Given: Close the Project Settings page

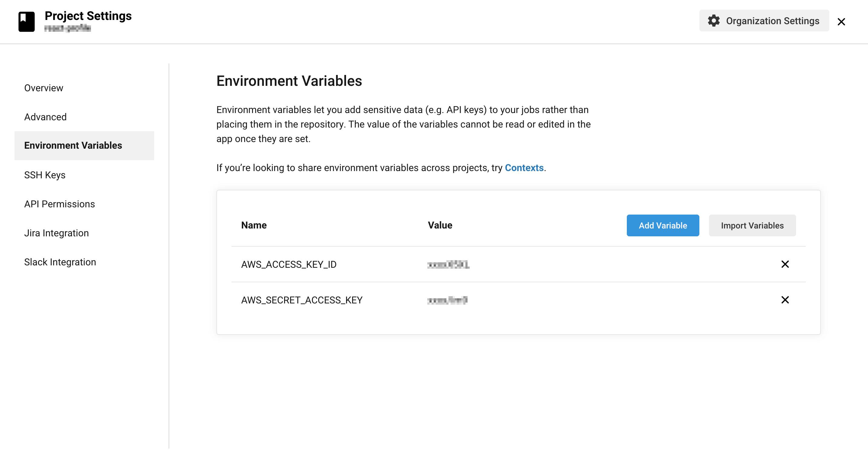Looking at the screenshot, I should tap(841, 22).
